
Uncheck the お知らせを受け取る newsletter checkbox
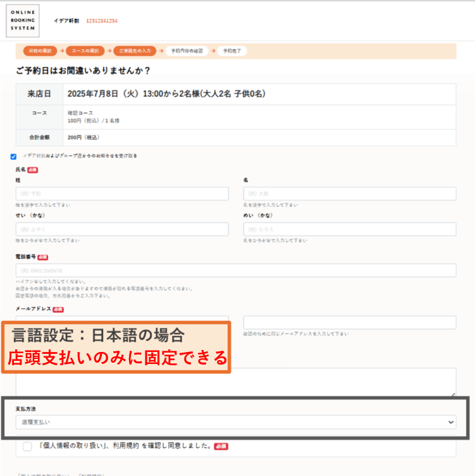click(13, 156)
